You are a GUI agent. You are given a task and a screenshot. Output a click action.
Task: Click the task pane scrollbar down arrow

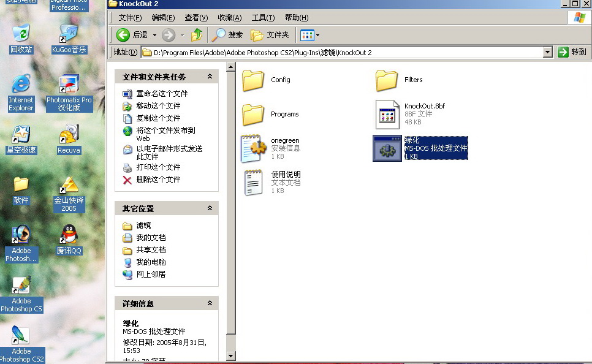tap(231, 355)
